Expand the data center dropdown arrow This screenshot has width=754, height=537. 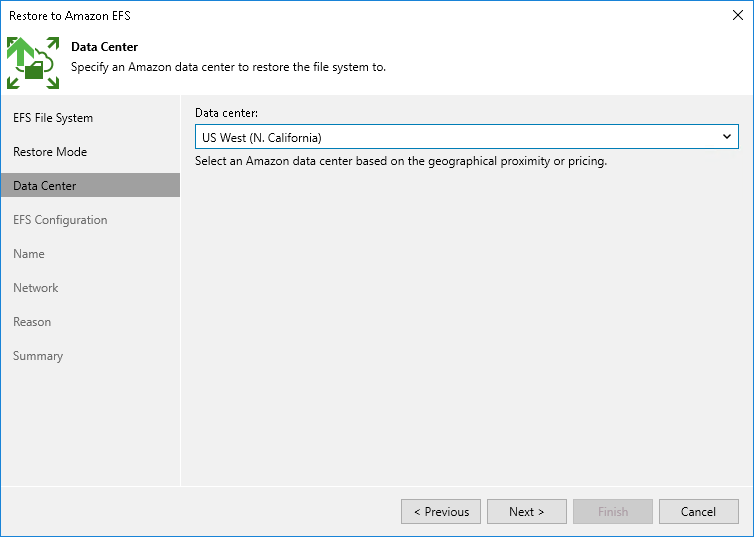[727, 137]
